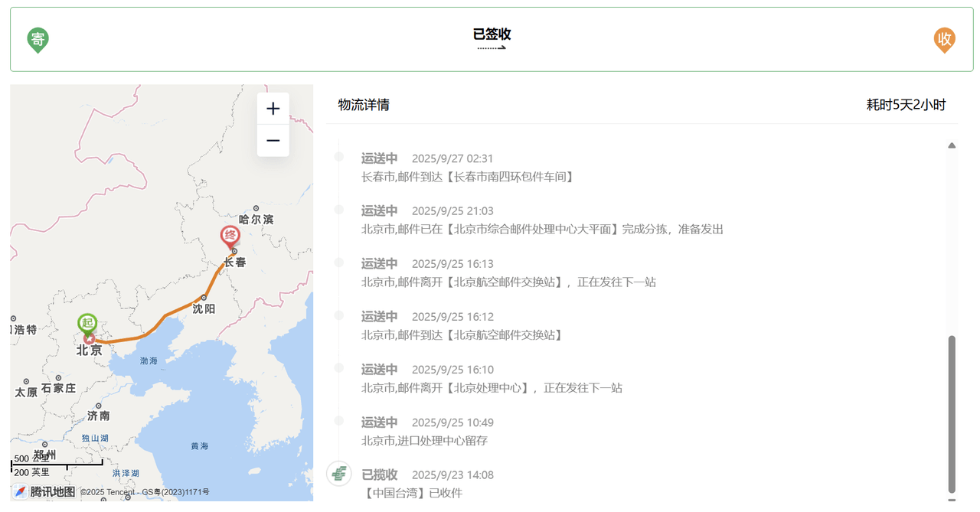The height and width of the screenshot is (512, 980).
Task: Click the 耗时5天2小时 duration label
Action: tap(906, 105)
